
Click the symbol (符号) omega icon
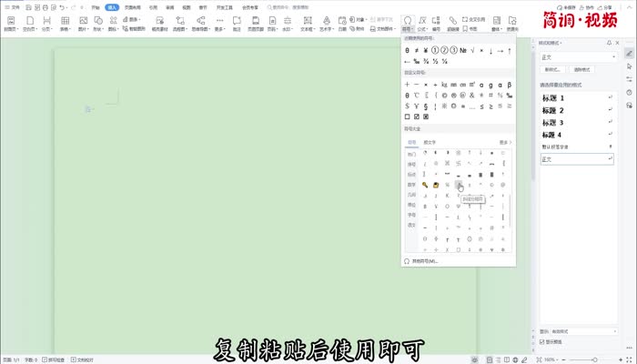(407, 20)
